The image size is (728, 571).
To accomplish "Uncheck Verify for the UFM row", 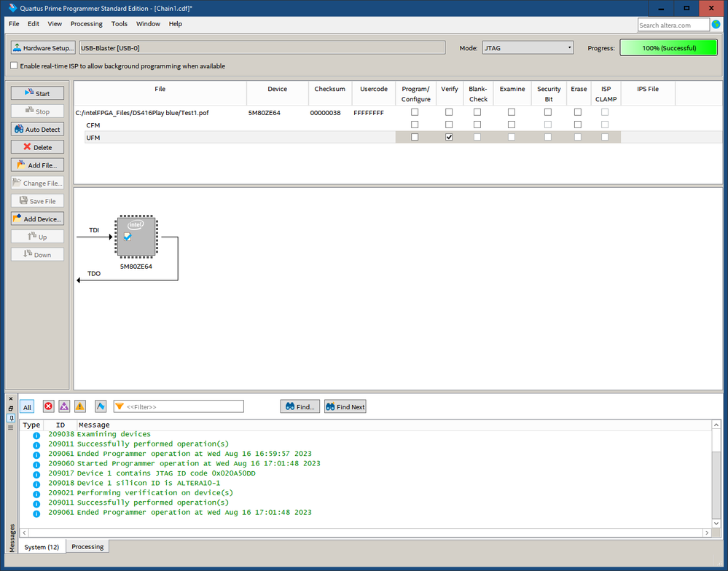I will coord(449,137).
